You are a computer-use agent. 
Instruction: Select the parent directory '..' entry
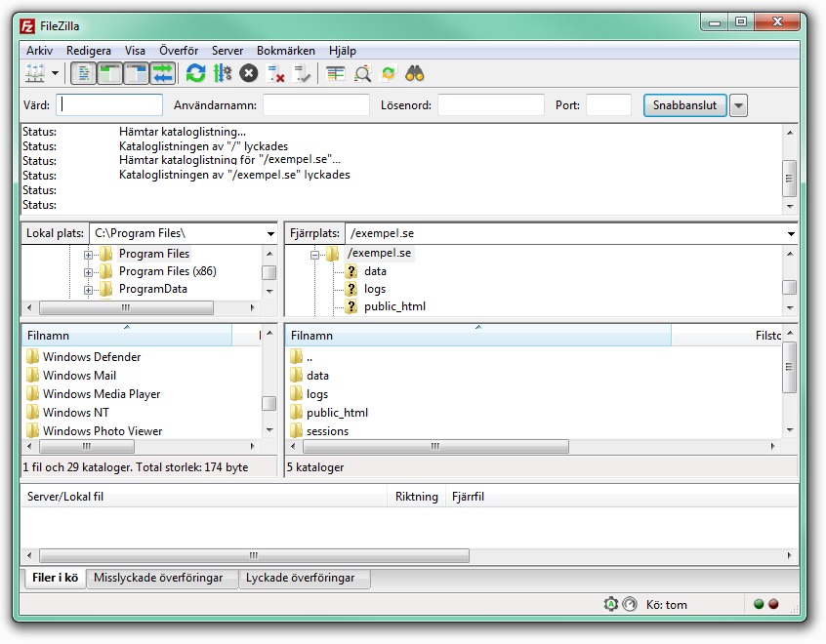click(310, 358)
